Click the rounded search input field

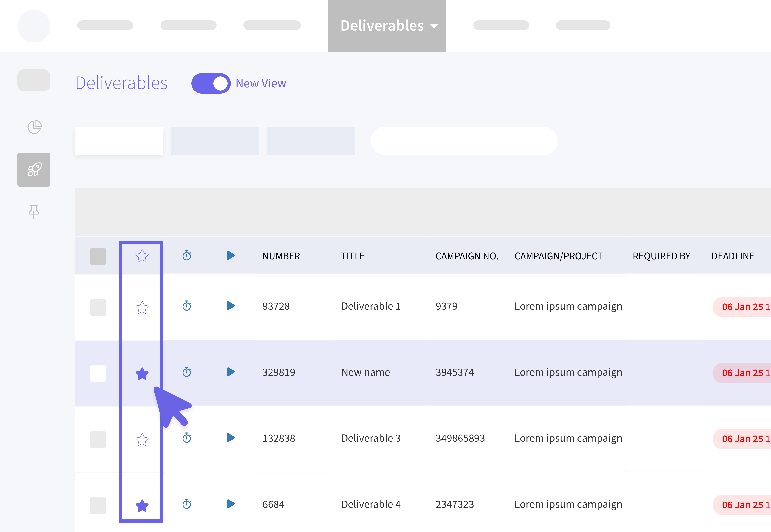[464, 141]
